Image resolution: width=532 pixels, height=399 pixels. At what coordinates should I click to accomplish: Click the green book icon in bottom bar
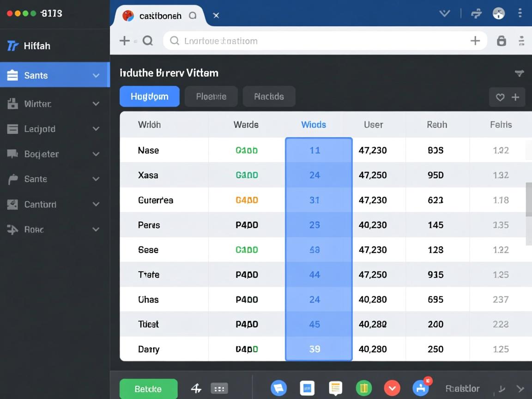364,388
